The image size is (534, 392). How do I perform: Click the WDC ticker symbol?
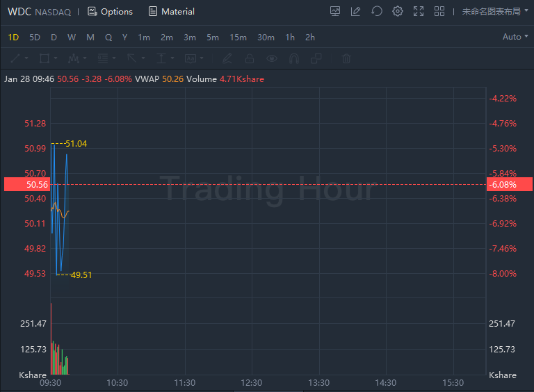(19, 11)
